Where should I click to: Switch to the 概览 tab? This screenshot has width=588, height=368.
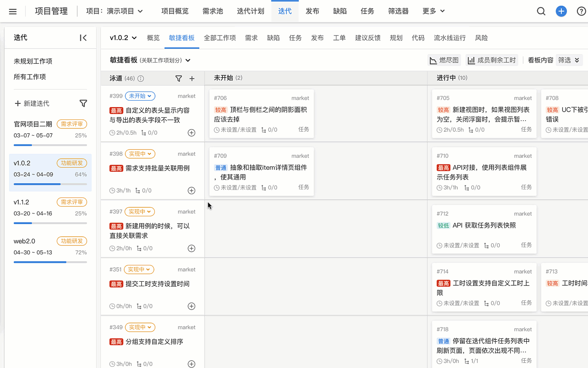pyautogui.click(x=153, y=38)
